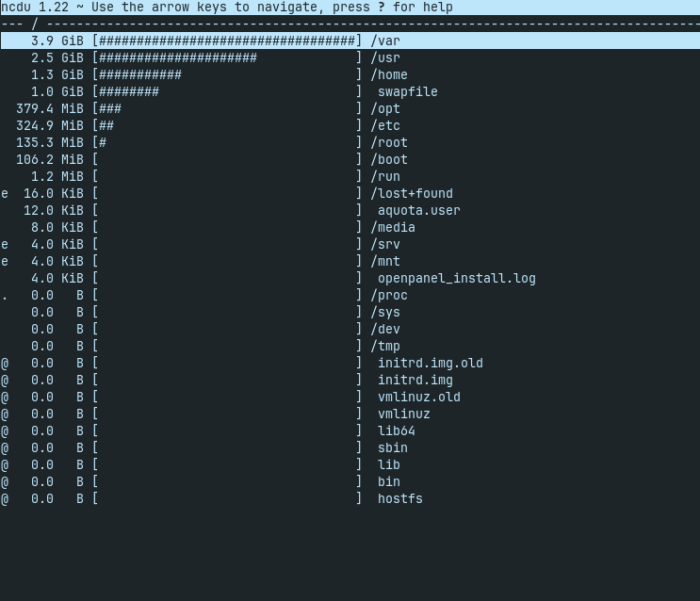Select the sbin symlink entry
Screen dimensions: 700x601
click(x=350, y=447)
